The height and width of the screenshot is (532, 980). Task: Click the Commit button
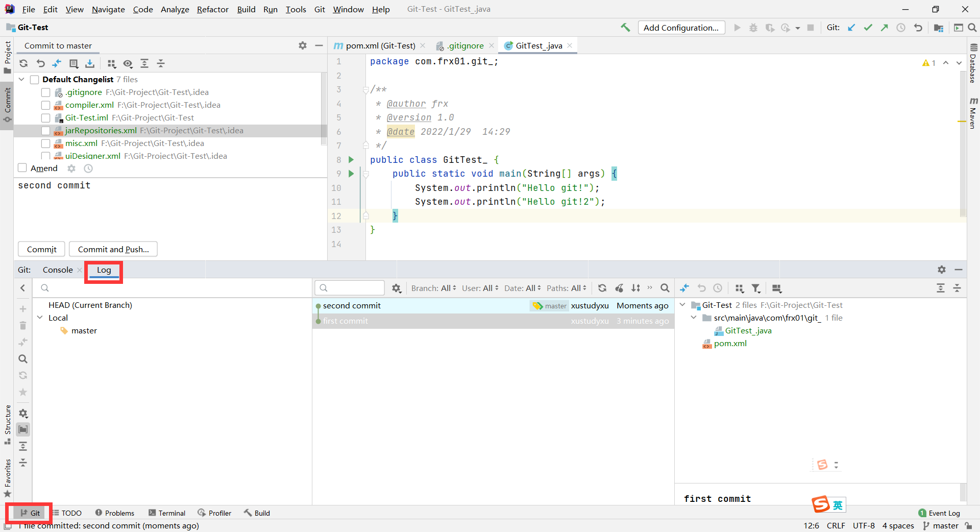(x=42, y=249)
